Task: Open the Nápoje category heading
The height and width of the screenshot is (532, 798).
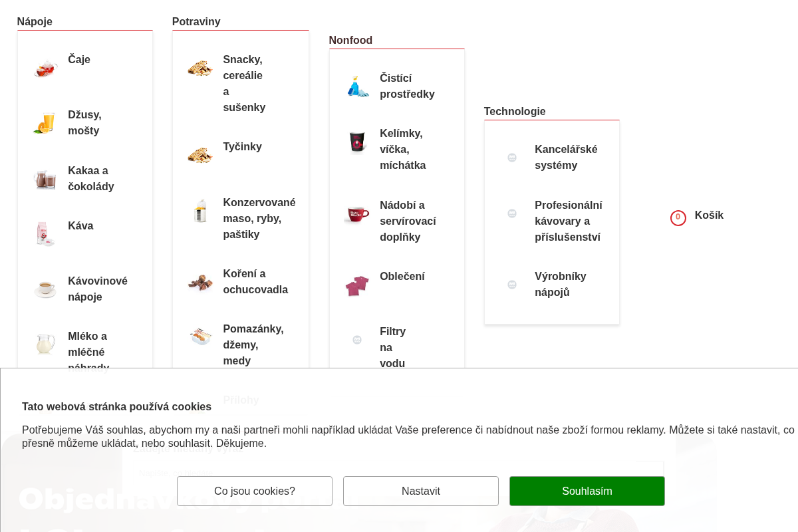Action: point(35,21)
